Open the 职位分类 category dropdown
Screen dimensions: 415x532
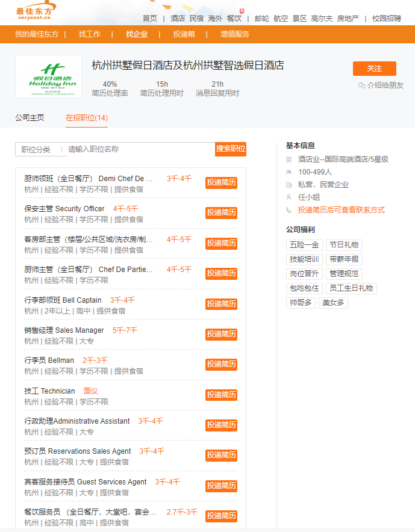[39, 149]
